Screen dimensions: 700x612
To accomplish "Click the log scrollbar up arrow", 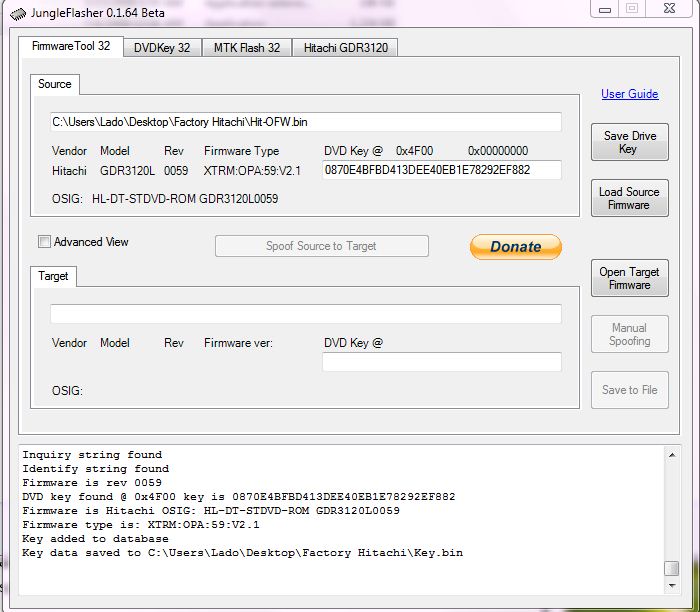I will click(x=672, y=455).
